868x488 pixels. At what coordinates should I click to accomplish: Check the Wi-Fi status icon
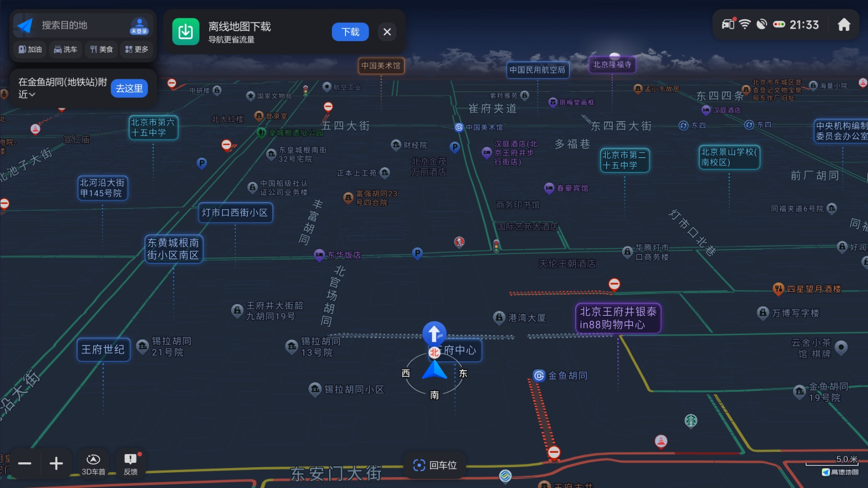pyautogui.click(x=745, y=24)
